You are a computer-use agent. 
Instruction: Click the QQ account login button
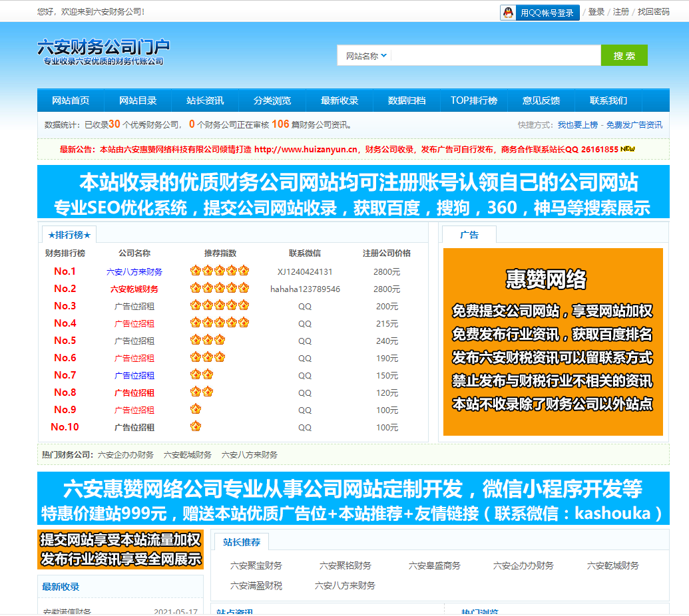click(540, 13)
